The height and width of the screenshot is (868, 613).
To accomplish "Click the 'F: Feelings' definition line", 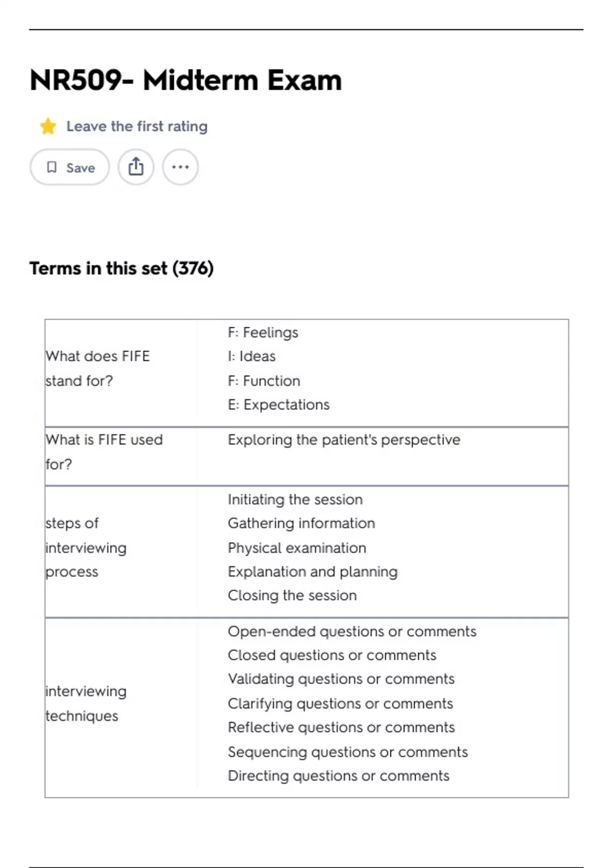I will [x=263, y=332].
